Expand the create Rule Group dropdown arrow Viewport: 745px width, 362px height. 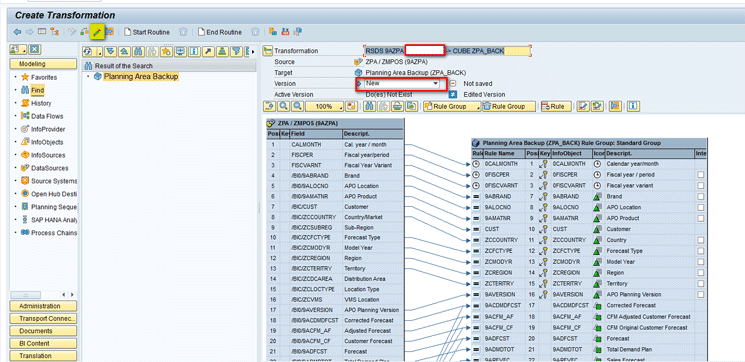tap(478, 107)
